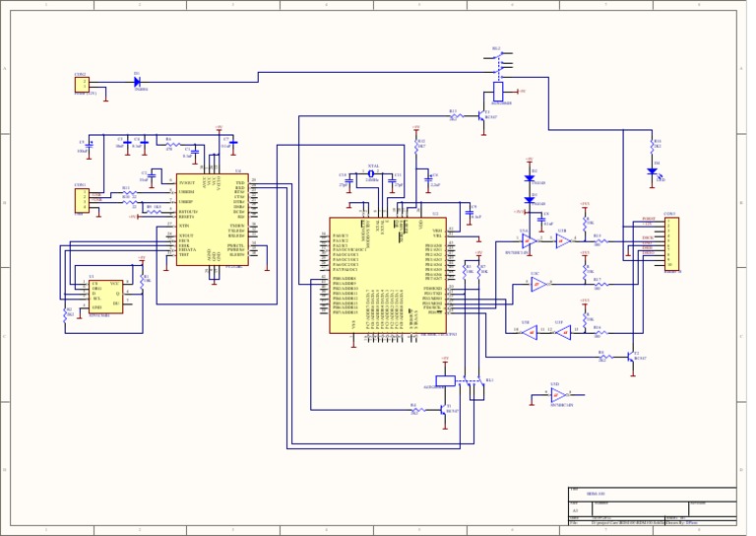
Task: Click the LED diode symbol D4
Action: pos(651,170)
